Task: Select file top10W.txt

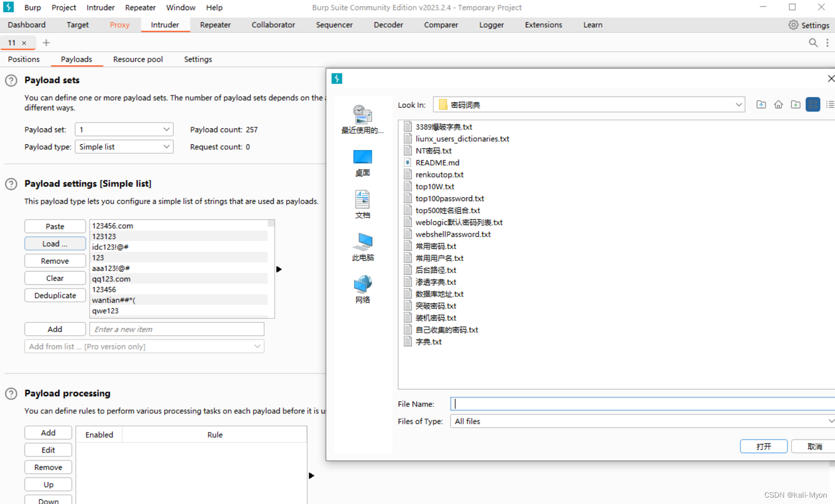Action: [x=435, y=186]
